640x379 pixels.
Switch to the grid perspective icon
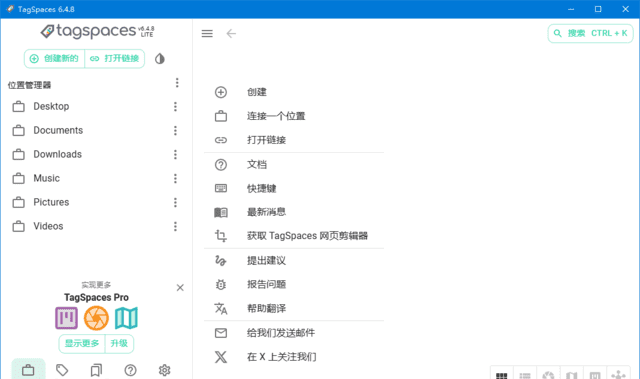(502, 375)
